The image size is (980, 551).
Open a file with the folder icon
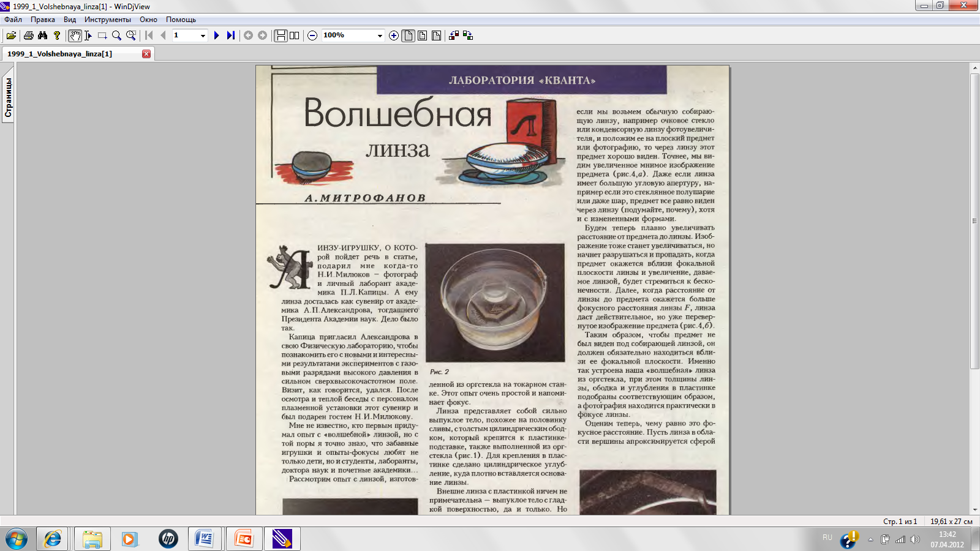(11, 36)
